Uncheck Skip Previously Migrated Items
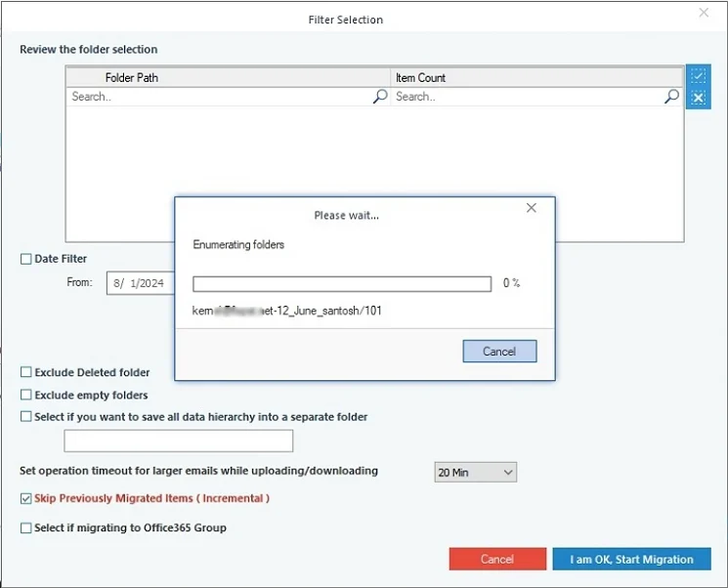The height and width of the screenshot is (588, 728). [26, 498]
